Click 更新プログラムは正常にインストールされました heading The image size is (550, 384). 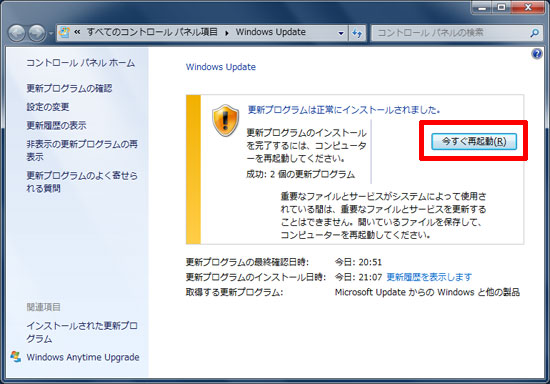tap(344, 110)
